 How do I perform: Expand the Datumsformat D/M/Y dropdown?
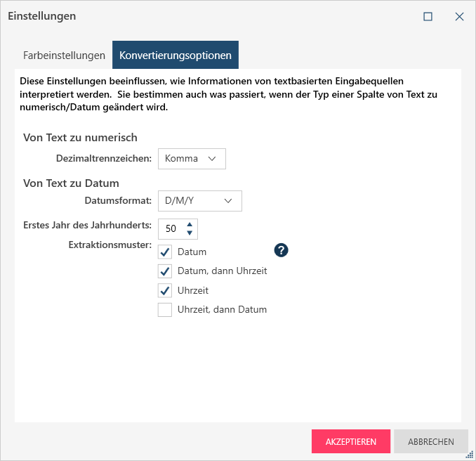tap(199, 201)
